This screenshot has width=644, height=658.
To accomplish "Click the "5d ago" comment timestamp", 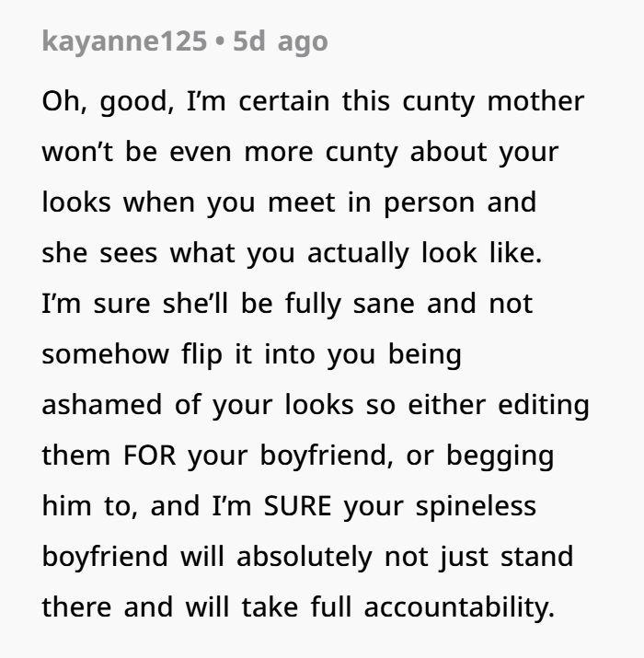I will tap(280, 42).
